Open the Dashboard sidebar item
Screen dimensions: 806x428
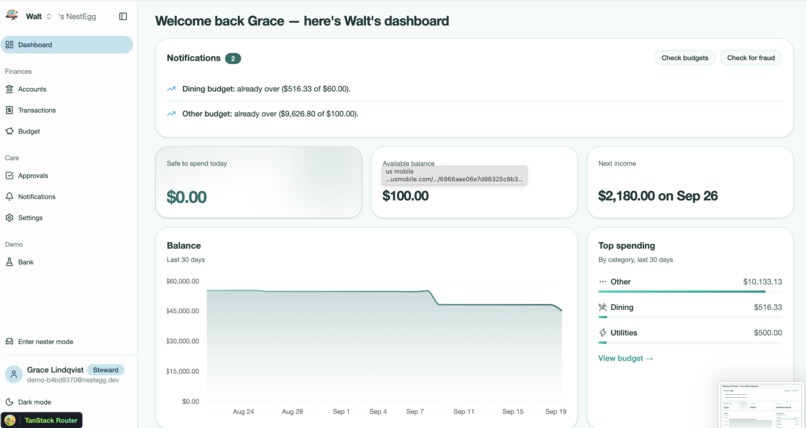(x=67, y=45)
